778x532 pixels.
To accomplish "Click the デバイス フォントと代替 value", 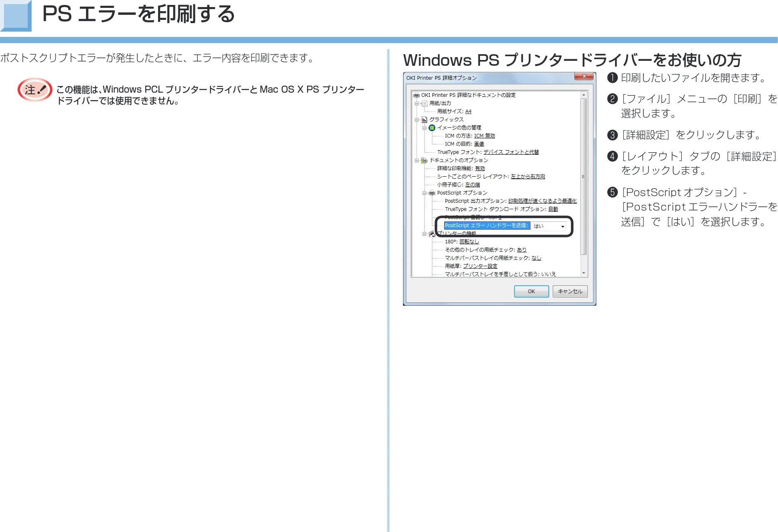I will pyautogui.click(x=511, y=152).
